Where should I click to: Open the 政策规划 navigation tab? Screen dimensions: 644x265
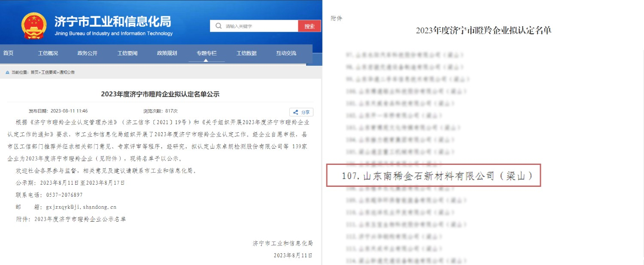click(x=167, y=53)
